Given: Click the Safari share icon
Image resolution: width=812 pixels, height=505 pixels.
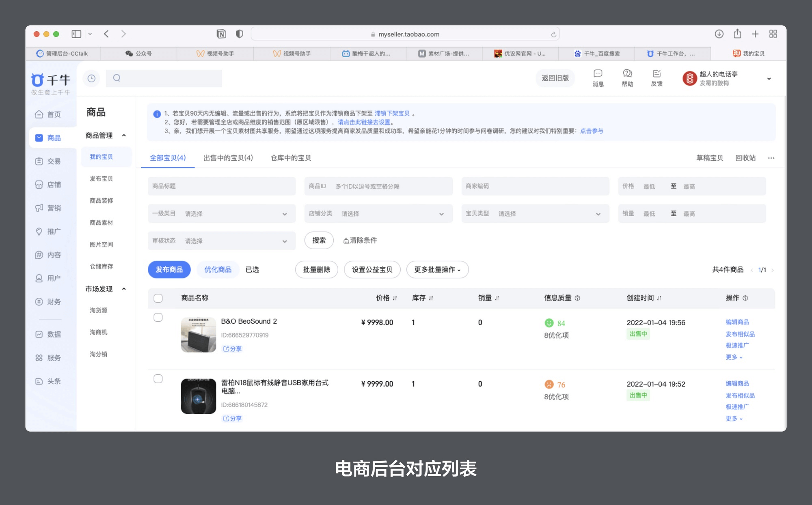Looking at the screenshot, I should (737, 34).
